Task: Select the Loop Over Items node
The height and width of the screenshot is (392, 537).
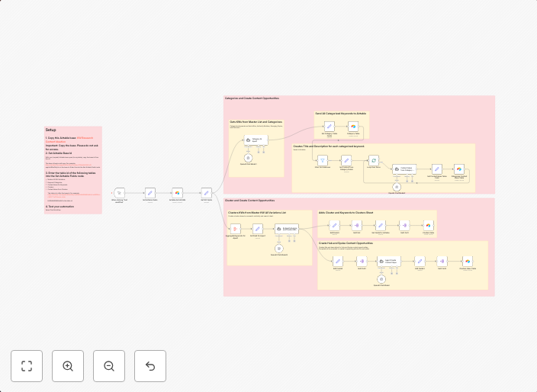Action: 374,160
